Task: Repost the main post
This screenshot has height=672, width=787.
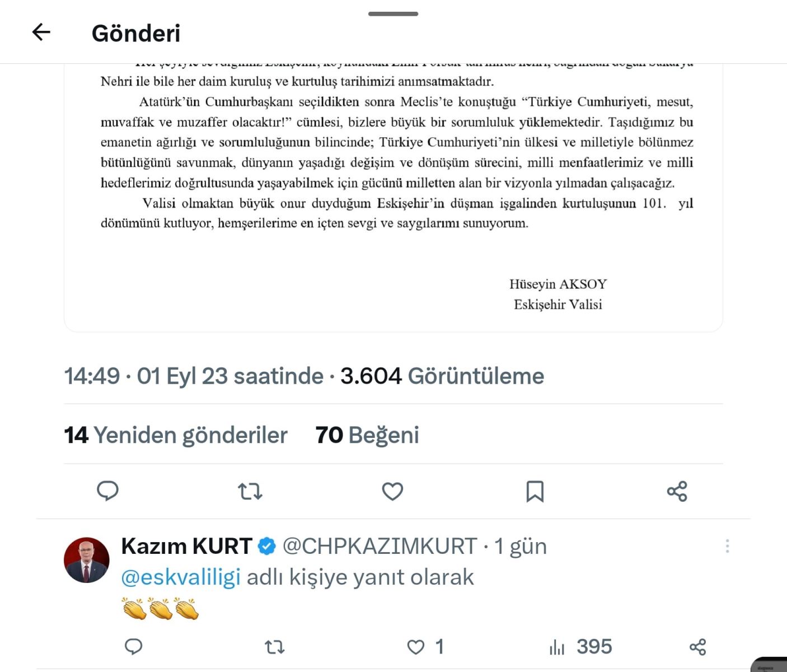Action: coord(250,491)
